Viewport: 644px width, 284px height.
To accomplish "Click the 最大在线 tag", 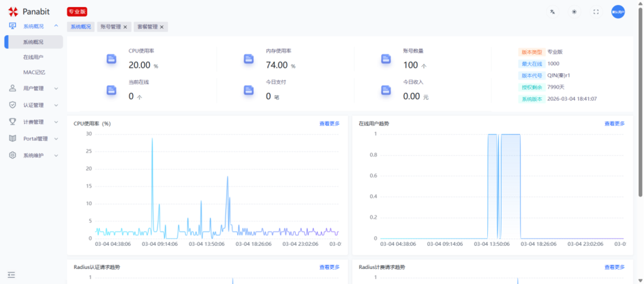I will pos(531,64).
